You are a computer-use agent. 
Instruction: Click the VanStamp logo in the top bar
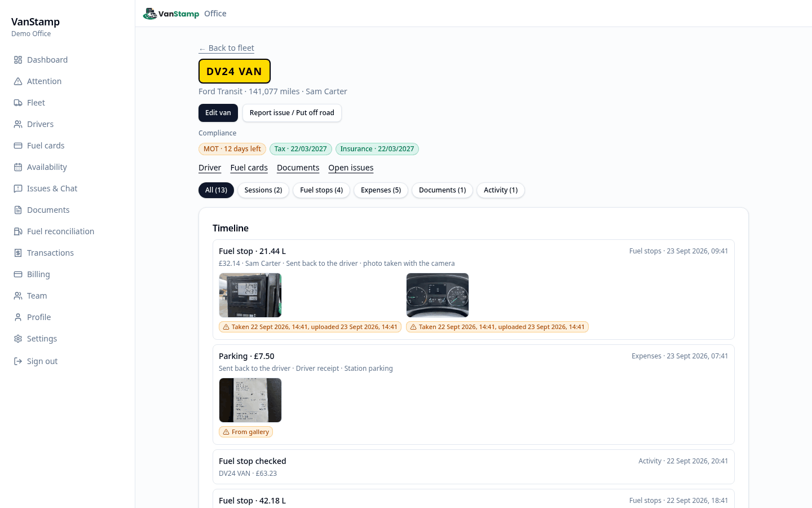click(171, 14)
